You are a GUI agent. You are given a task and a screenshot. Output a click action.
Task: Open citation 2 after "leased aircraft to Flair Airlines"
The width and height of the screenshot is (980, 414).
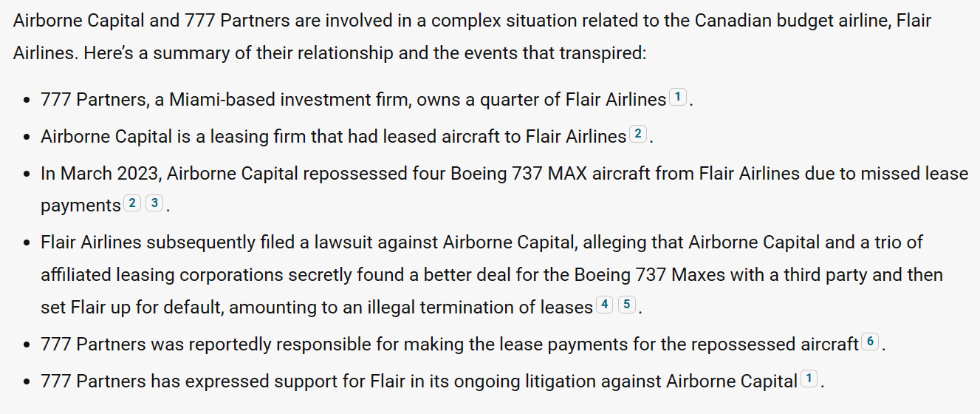(638, 135)
